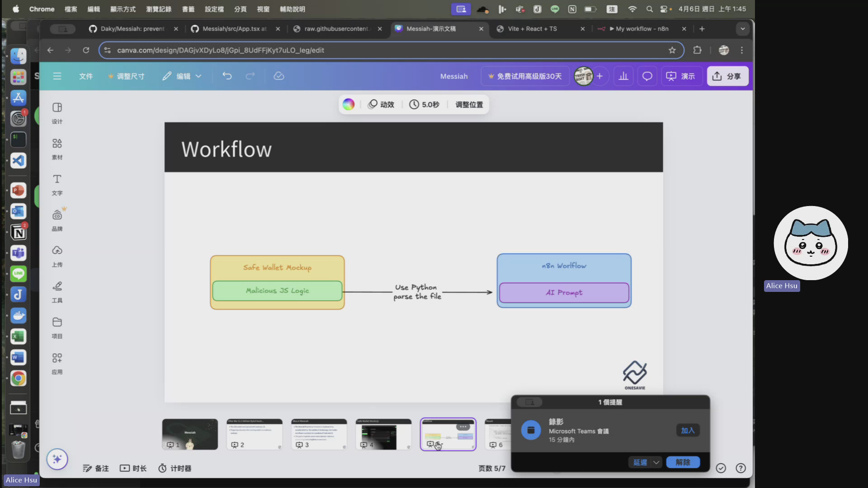
Task: Switch to the Messiah/src/App.tsx tab
Action: 235,28
